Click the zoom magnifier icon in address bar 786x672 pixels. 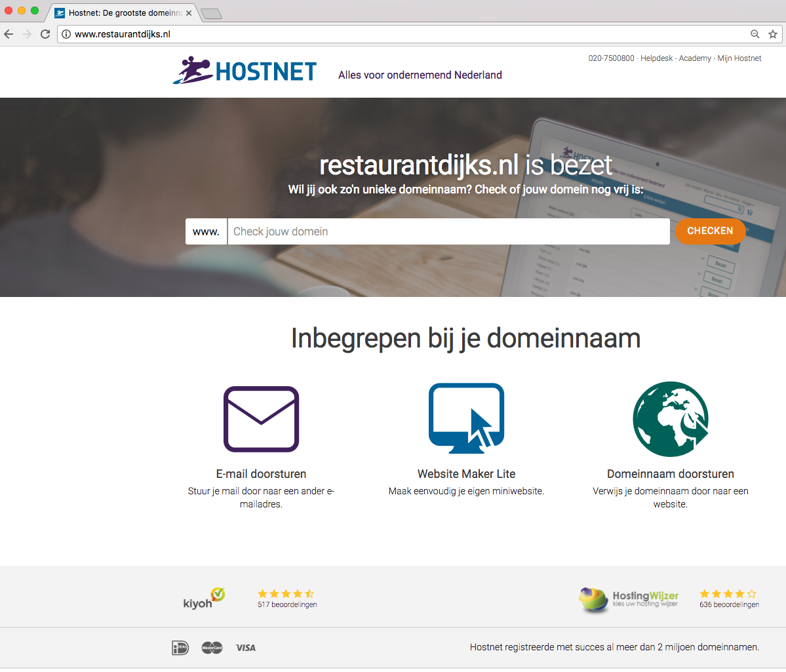755,34
